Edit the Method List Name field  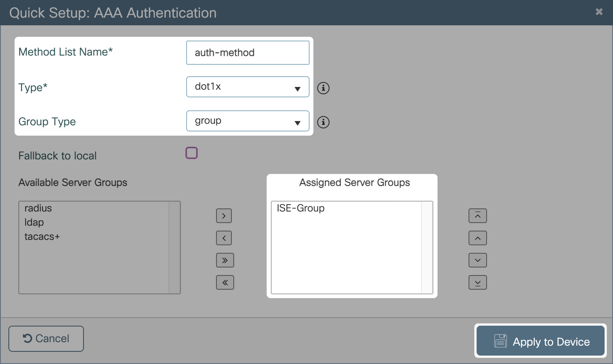(x=247, y=53)
